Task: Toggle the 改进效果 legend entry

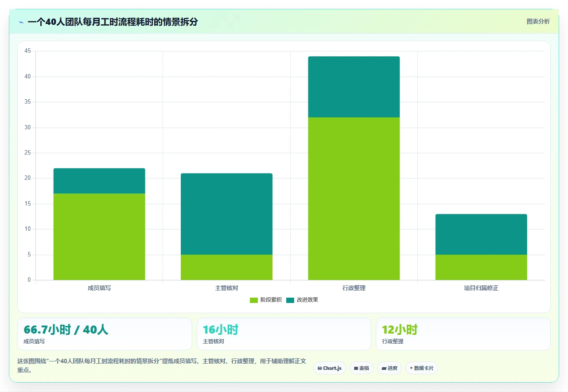Action: click(x=302, y=300)
